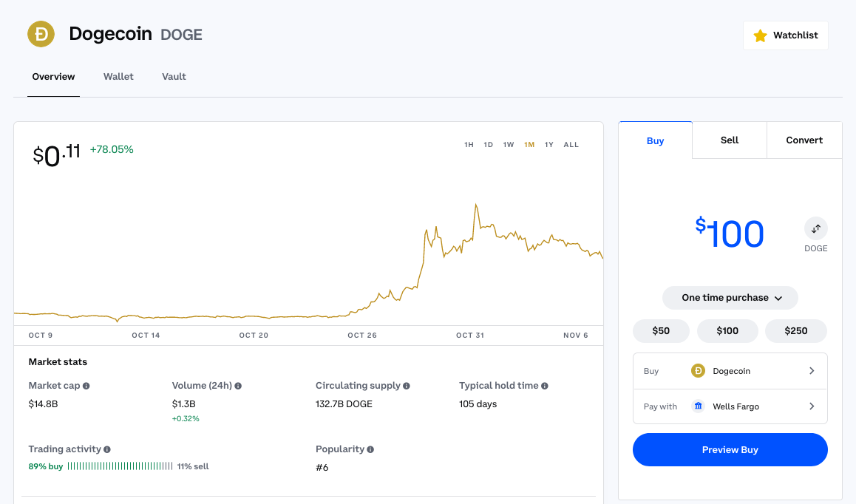
Task: Choose the $250 preset amount
Action: tap(795, 331)
